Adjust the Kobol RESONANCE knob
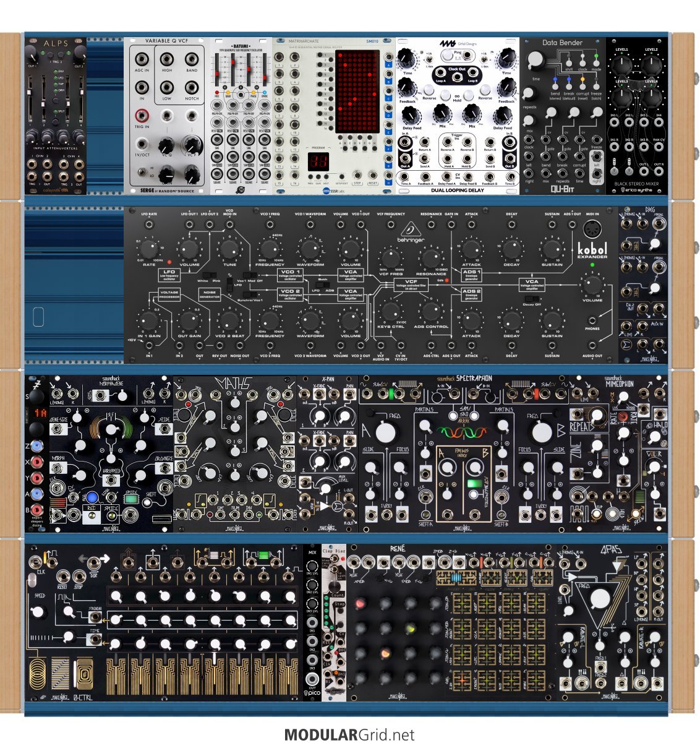 [430, 258]
